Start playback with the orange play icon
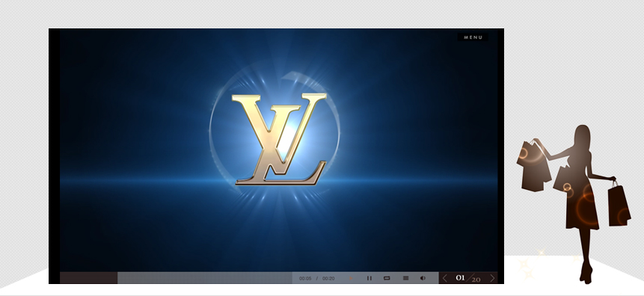The image size is (644, 296). [x=351, y=278]
